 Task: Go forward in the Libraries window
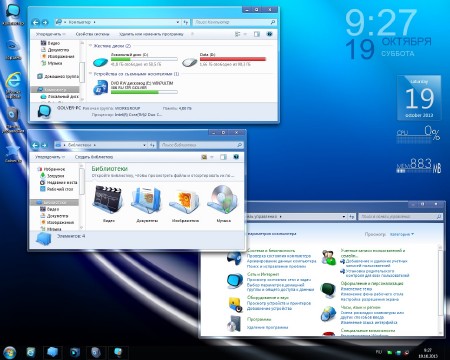(x=44, y=145)
